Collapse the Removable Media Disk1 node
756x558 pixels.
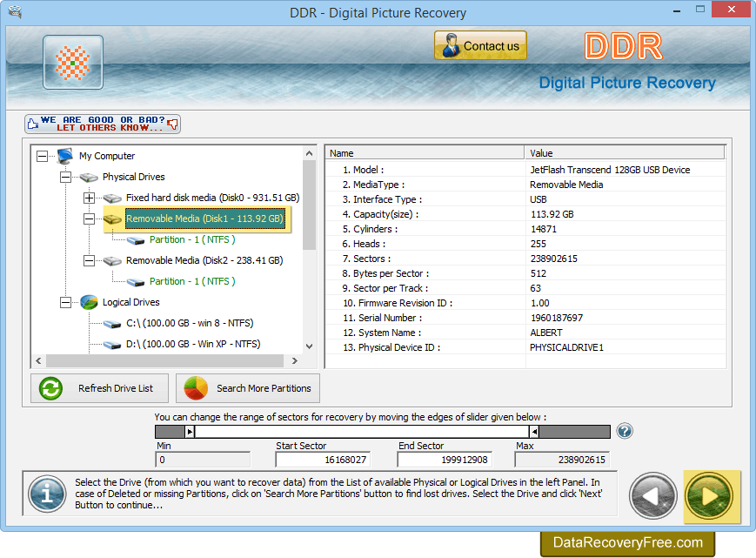coord(89,219)
